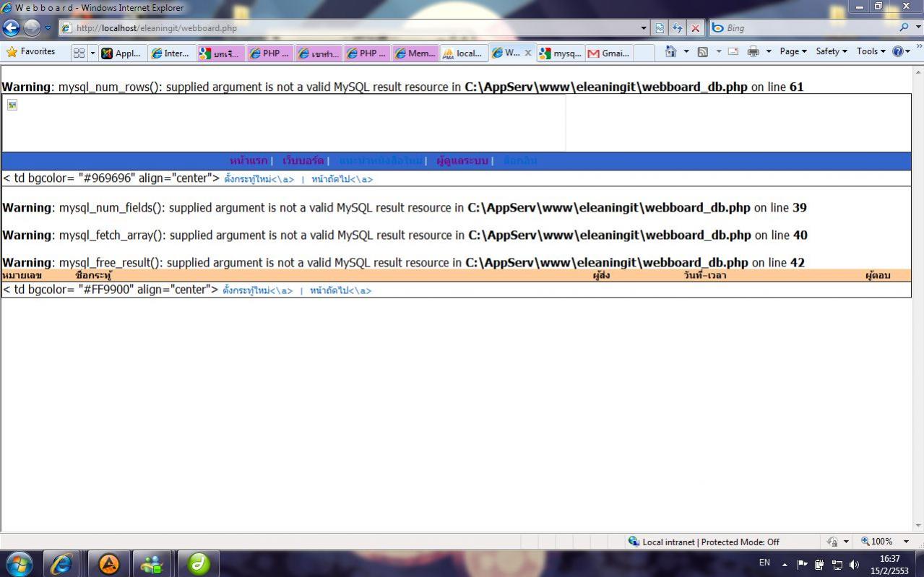Image resolution: width=924 pixels, height=577 pixels.
Task: Click the วันที่-เวลา column header
Action: click(x=705, y=275)
